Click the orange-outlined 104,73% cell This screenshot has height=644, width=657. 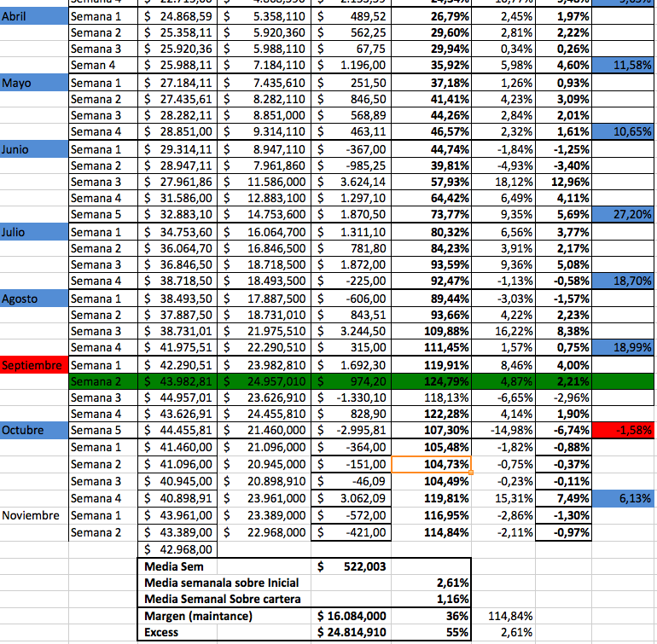[x=431, y=464]
